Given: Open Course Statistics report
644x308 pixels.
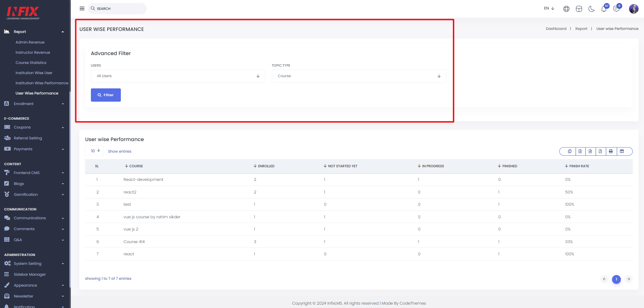Looking at the screenshot, I should pyautogui.click(x=31, y=63).
